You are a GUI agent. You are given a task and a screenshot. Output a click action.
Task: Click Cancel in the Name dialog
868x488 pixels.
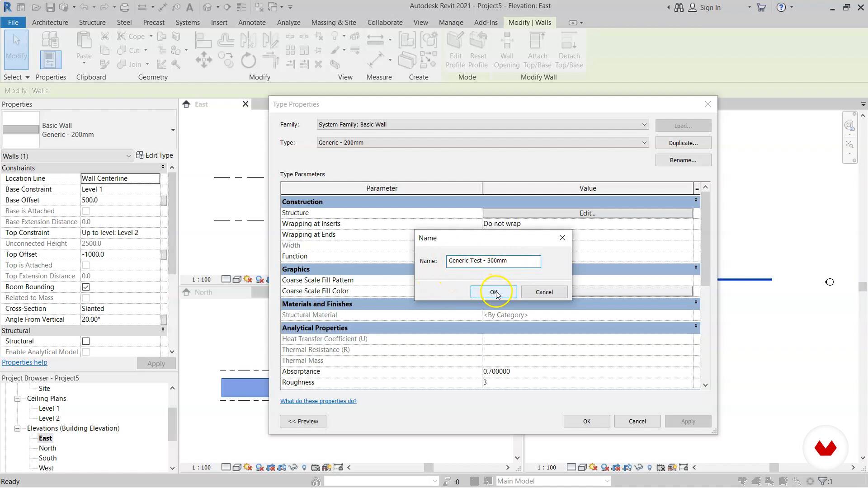click(544, 292)
